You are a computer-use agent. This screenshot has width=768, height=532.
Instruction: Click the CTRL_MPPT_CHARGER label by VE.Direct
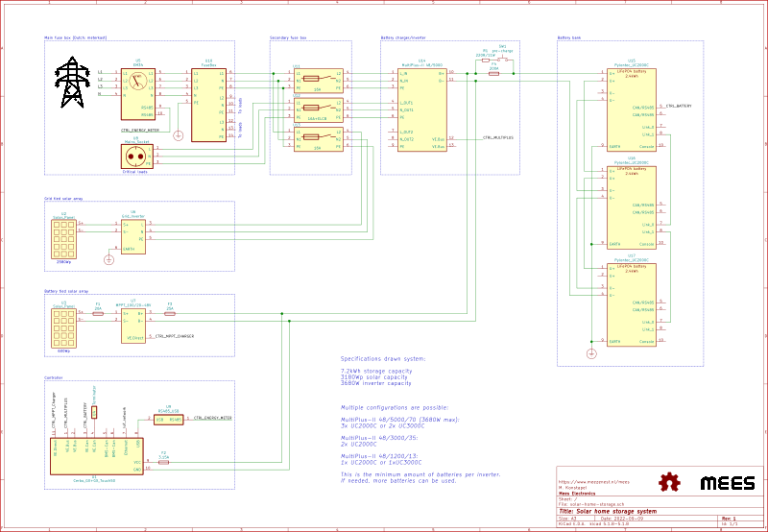point(175,336)
